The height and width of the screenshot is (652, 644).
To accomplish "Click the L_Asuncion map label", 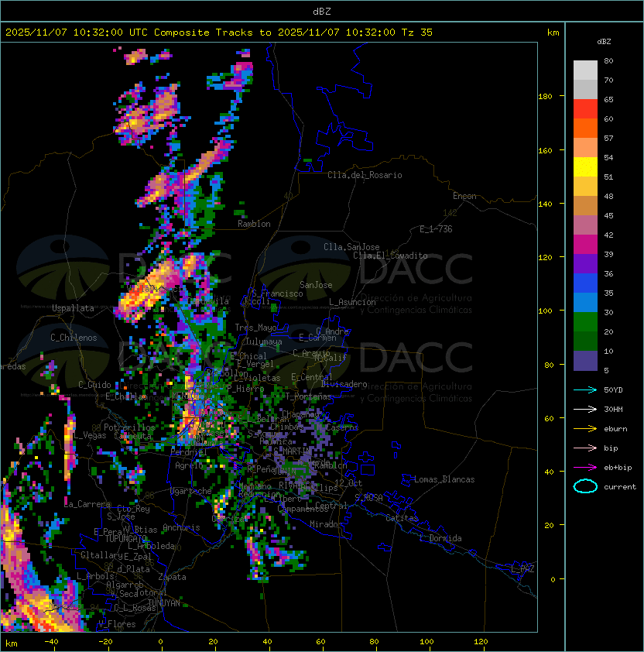I will click(x=352, y=302).
